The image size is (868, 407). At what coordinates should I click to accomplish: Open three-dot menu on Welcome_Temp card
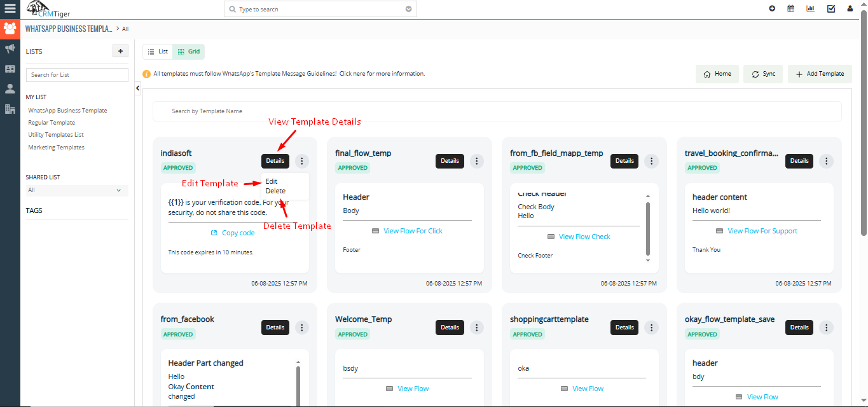(477, 328)
